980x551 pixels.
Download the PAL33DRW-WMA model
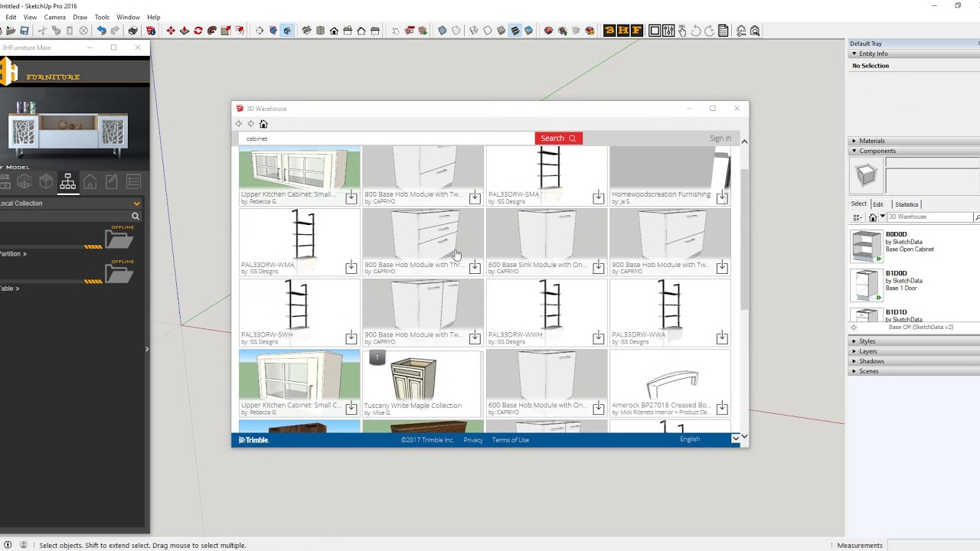[351, 267]
